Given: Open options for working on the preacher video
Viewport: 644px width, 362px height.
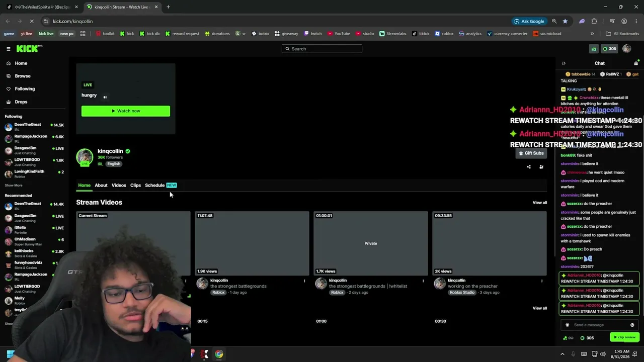Looking at the screenshot, I should click(542, 281).
